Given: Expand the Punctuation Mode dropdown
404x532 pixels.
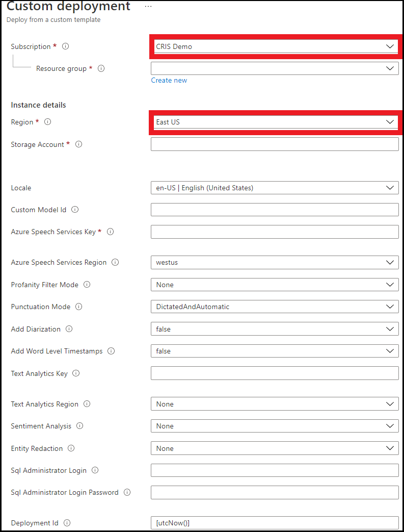Looking at the screenshot, I should [275, 307].
